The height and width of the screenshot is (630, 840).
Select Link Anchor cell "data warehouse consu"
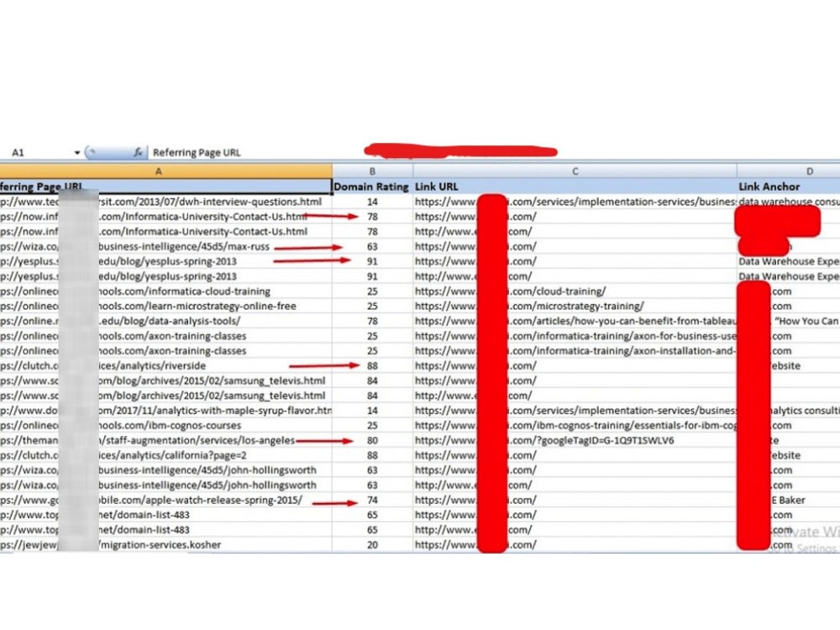click(x=789, y=202)
